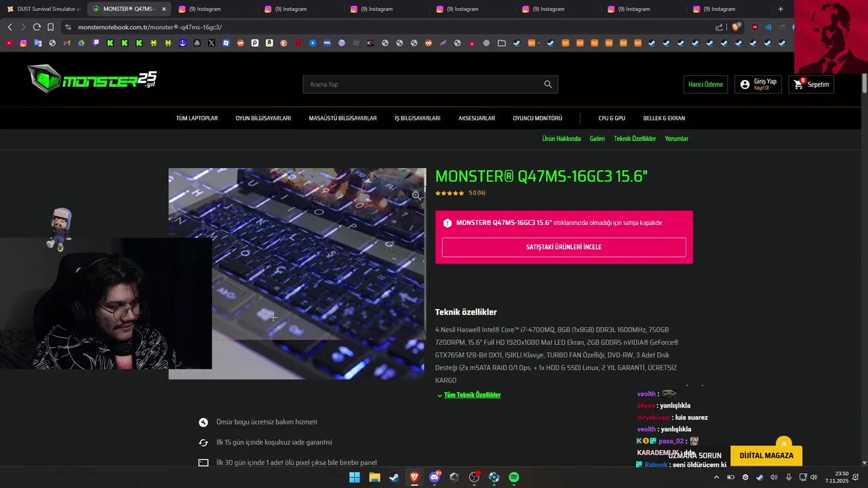
Task: Open Spotify from the taskbar
Action: coord(514,477)
